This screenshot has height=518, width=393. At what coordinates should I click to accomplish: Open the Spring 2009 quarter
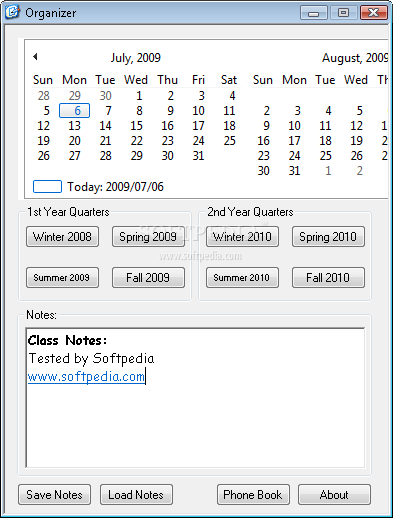tap(148, 237)
